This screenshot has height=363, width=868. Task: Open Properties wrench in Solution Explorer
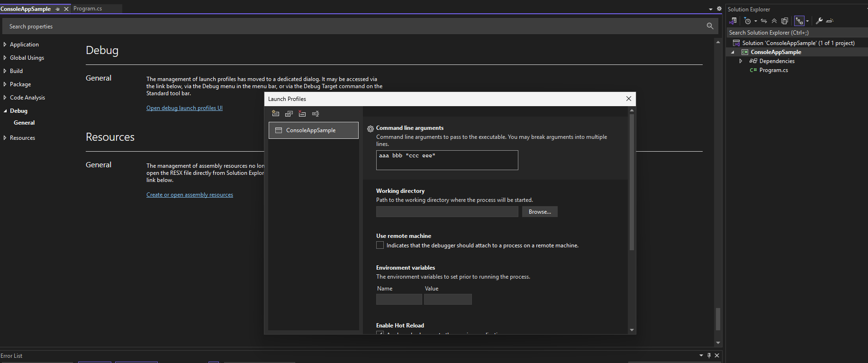(819, 21)
